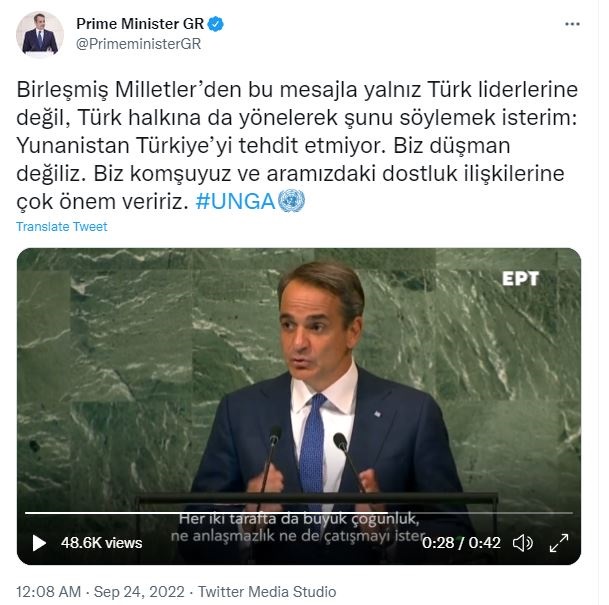Viewport: 609px width, 605px height.
Task: Click the Translate Tweet link
Action: click(61, 226)
